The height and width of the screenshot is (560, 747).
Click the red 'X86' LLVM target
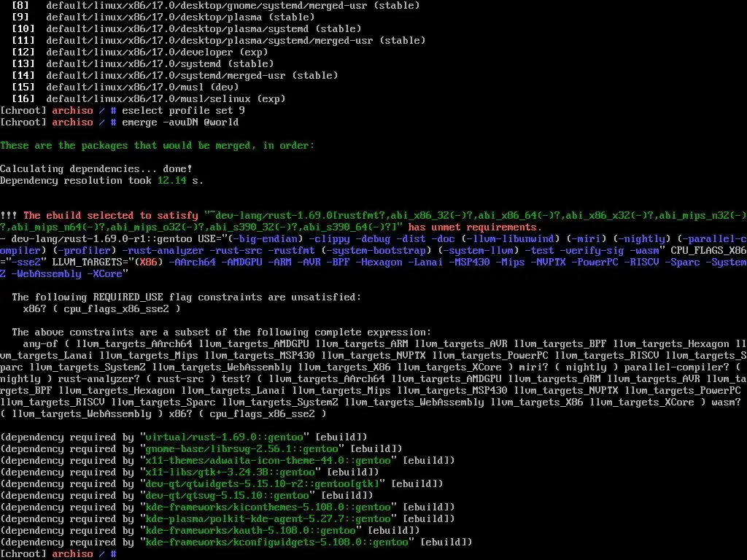(x=149, y=262)
